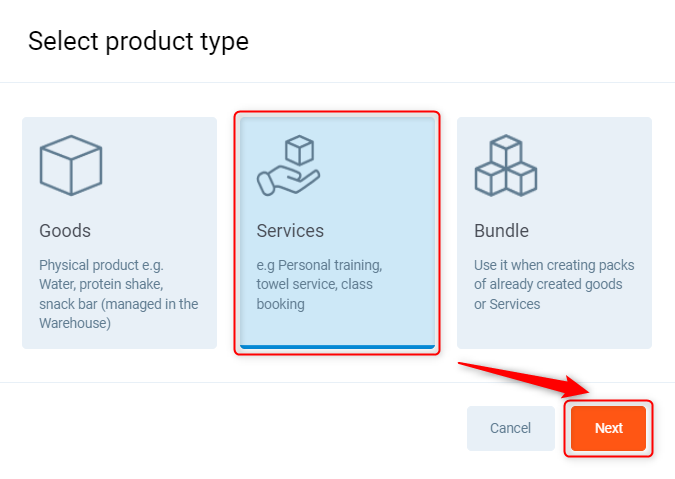The image size is (675, 479).
Task: Click the Goods cube icon
Action: pos(70,165)
